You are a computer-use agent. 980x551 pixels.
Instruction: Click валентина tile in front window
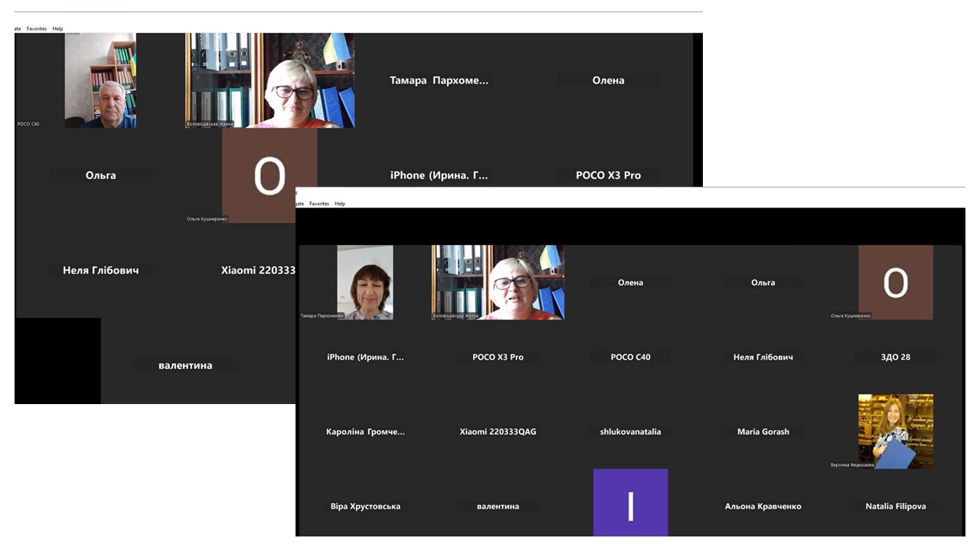[498, 507]
